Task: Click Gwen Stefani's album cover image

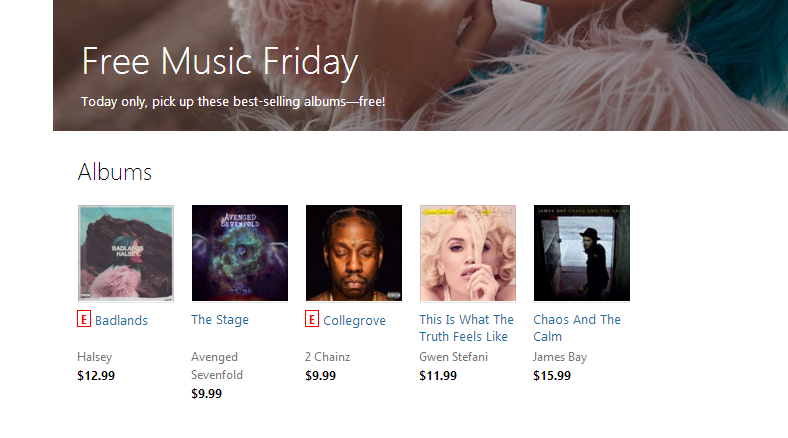Action: click(x=468, y=253)
